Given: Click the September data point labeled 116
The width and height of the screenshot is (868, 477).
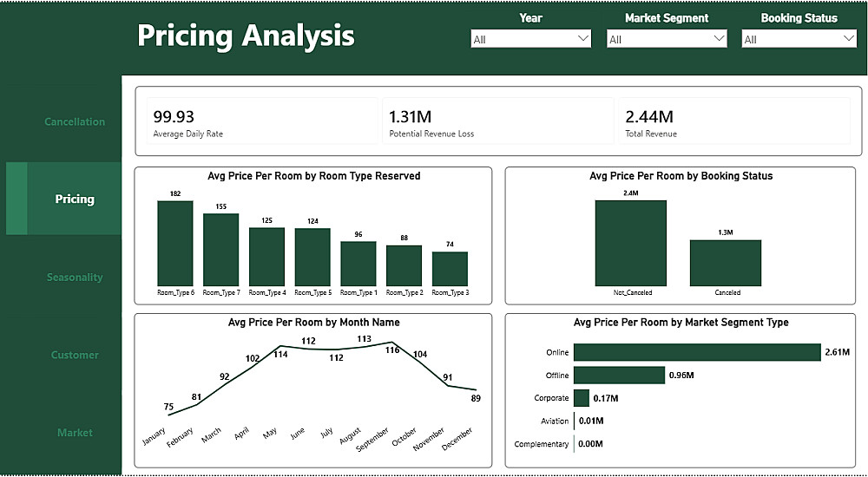Looking at the screenshot, I should (x=392, y=343).
